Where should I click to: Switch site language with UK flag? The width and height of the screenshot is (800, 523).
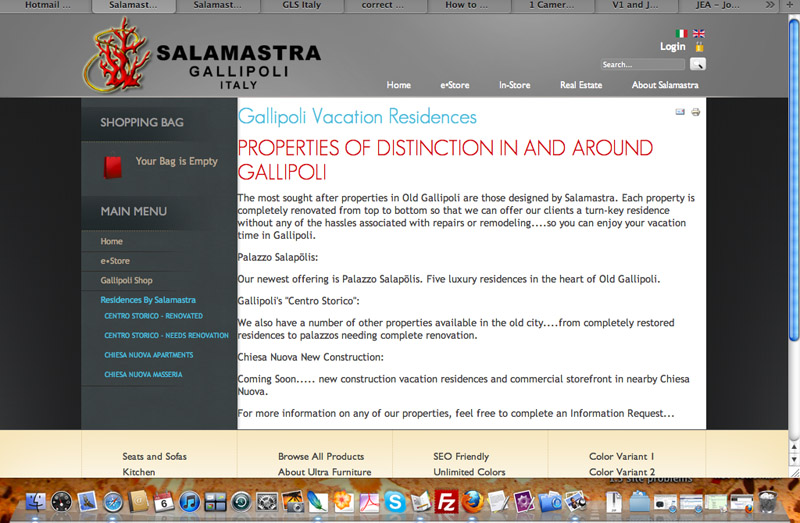tap(698, 34)
